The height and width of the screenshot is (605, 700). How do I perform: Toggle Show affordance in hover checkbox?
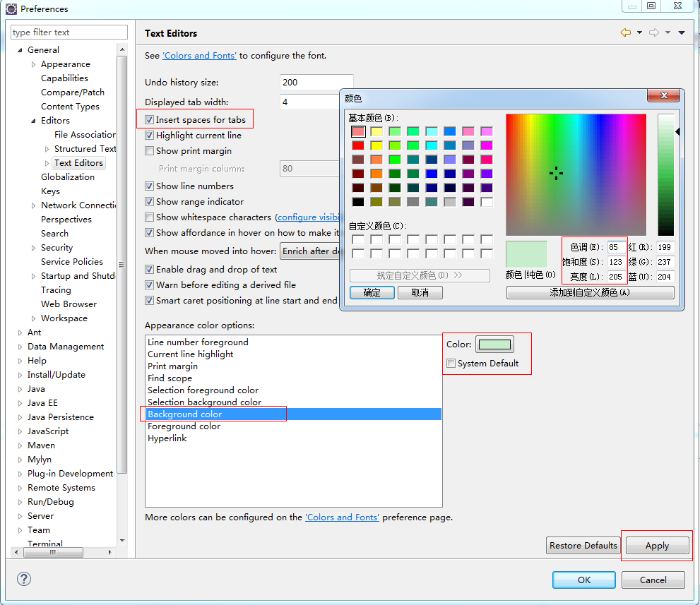[x=150, y=233]
